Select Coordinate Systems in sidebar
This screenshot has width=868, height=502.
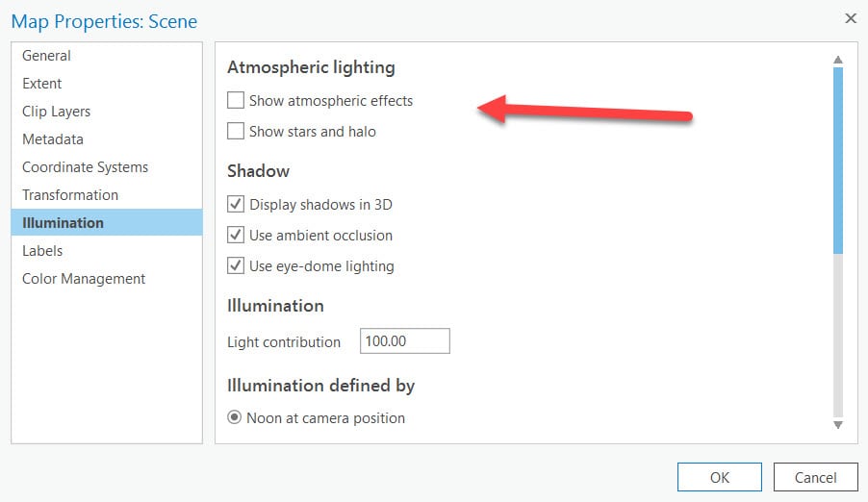[x=86, y=167]
